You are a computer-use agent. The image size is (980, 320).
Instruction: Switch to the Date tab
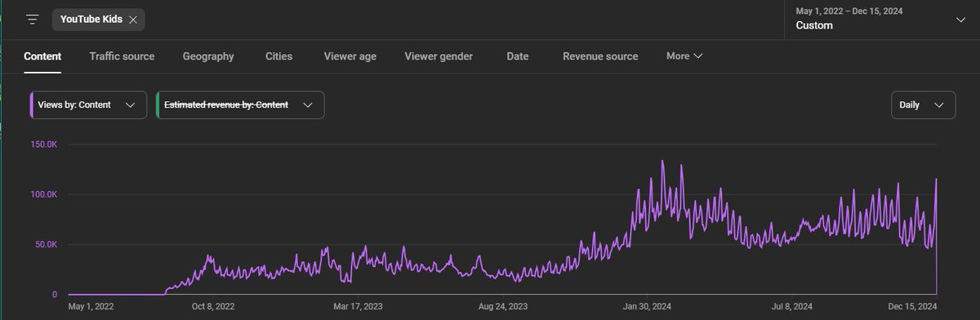517,56
